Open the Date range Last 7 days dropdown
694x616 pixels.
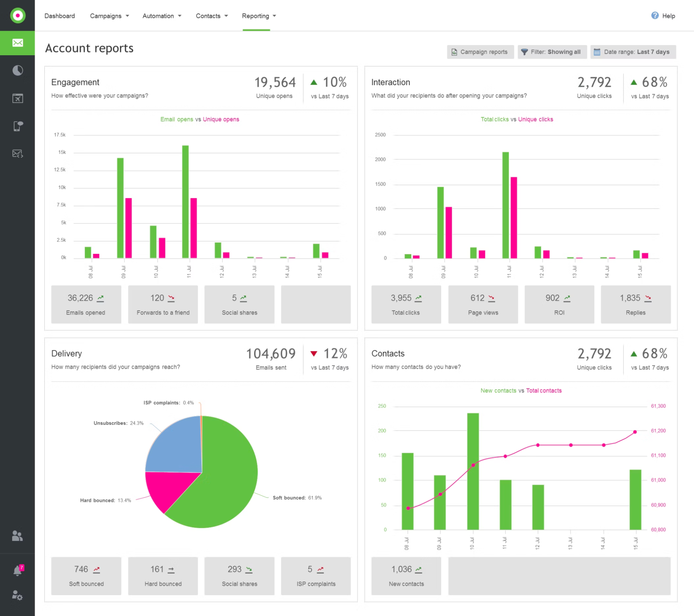point(632,52)
